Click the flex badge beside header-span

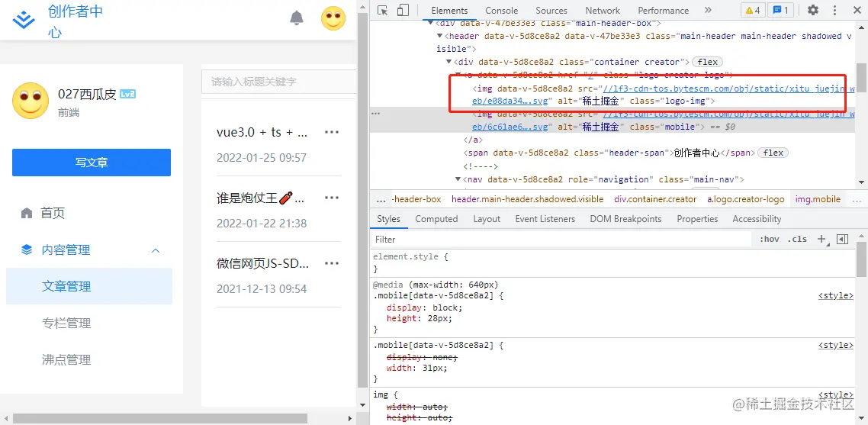click(773, 153)
